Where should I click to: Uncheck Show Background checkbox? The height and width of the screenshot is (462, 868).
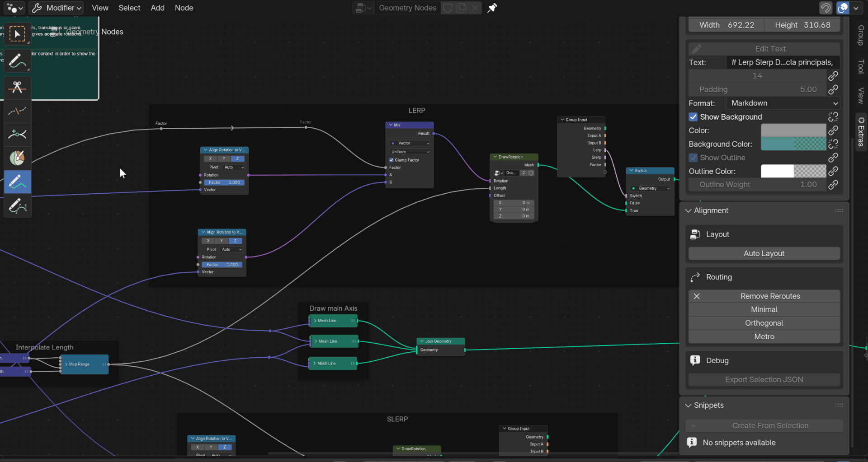pos(693,117)
